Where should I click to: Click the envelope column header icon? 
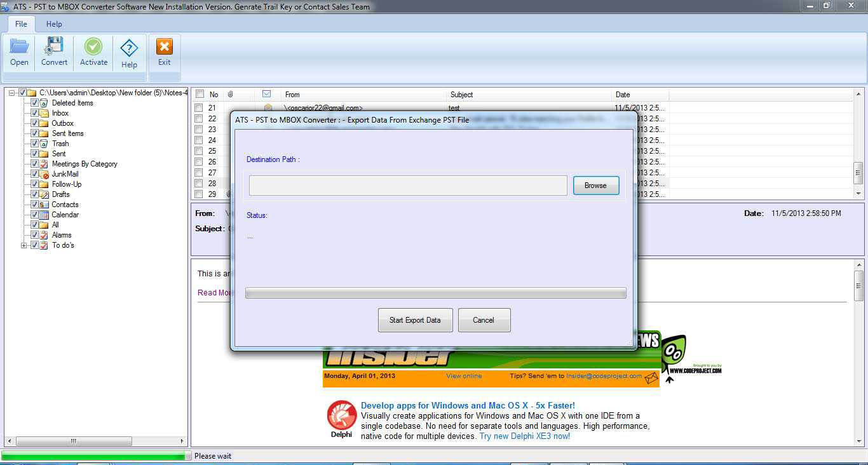coord(267,94)
